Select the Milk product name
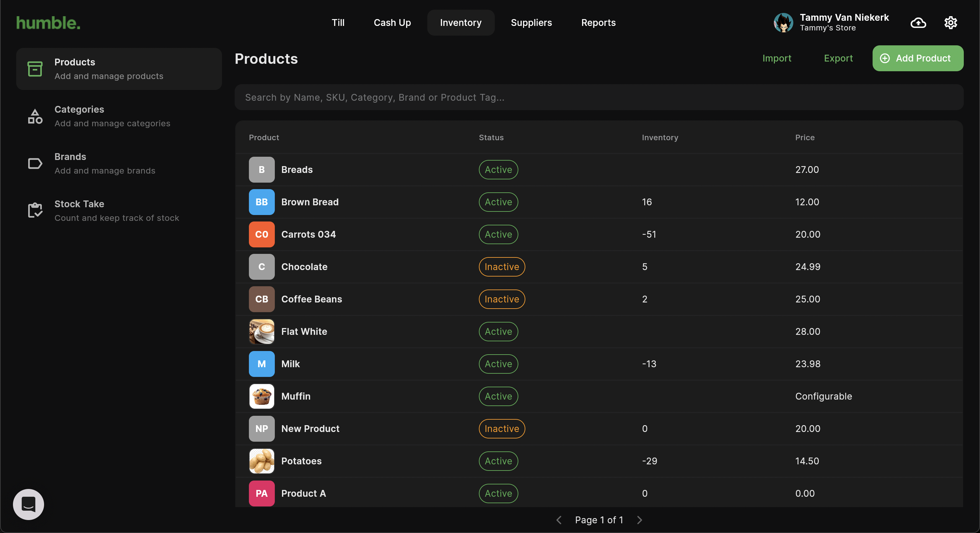Screen dimensions: 980x533 point(290,363)
